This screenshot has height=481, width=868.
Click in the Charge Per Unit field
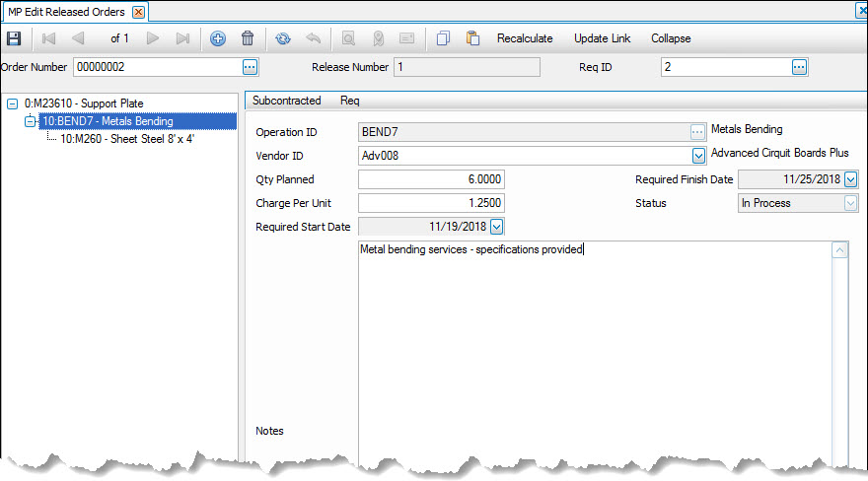(431, 203)
